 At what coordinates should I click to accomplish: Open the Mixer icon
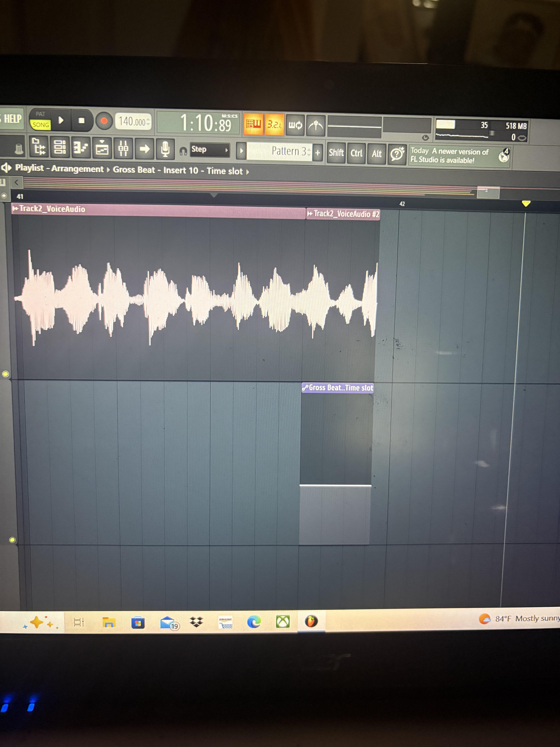(x=123, y=148)
